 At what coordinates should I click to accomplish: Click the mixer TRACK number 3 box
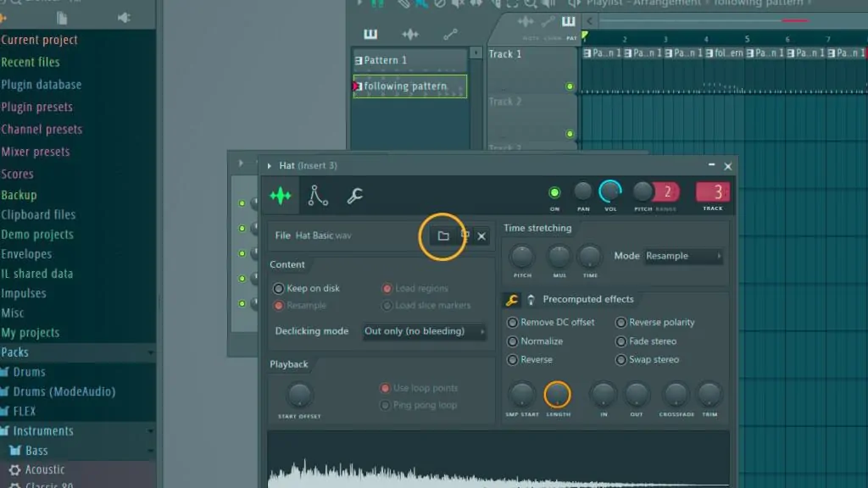click(x=712, y=192)
